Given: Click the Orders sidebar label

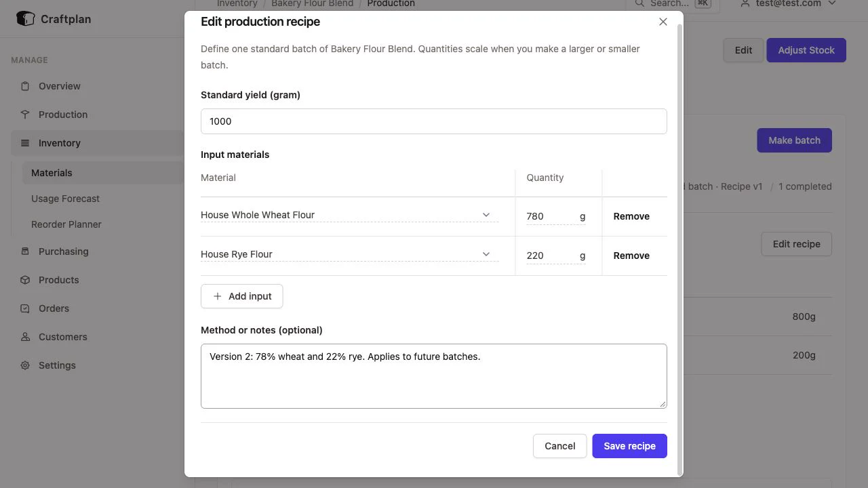Looking at the screenshot, I should [x=54, y=308].
